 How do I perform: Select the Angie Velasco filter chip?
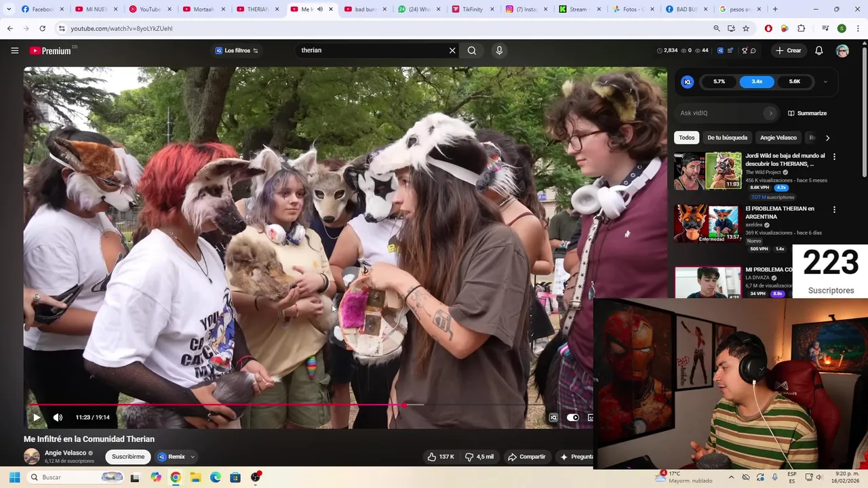tap(778, 138)
